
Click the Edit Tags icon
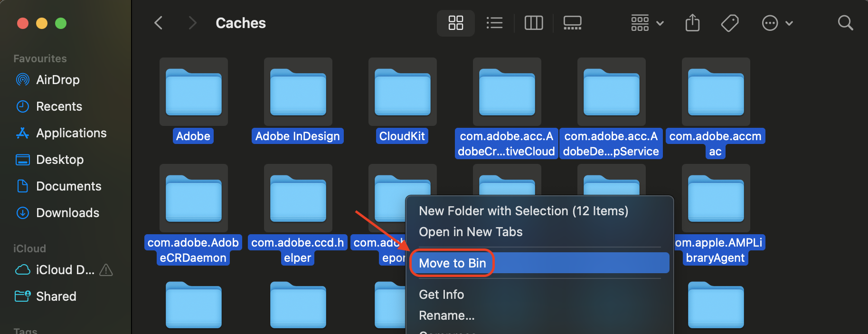pyautogui.click(x=730, y=23)
